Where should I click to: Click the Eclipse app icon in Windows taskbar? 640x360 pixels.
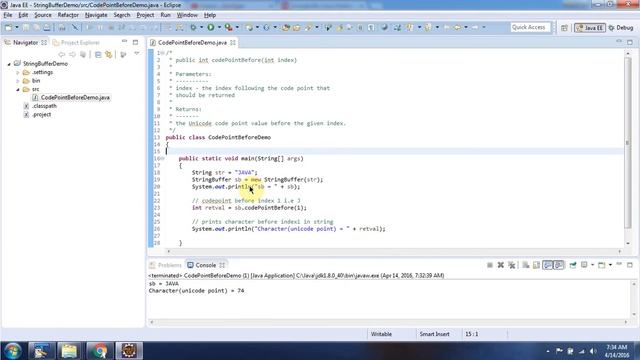pyautogui.click(x=129, y=351)
